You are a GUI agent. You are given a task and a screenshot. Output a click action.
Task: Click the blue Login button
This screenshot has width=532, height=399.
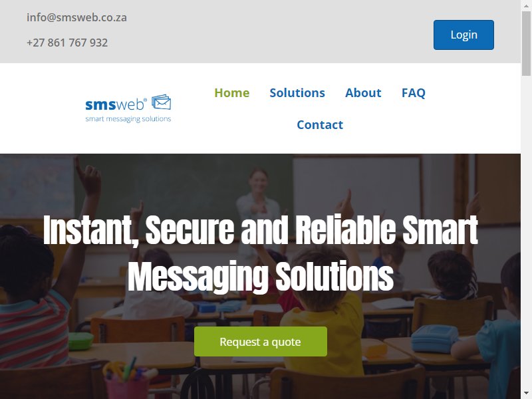tap(464, 35)
